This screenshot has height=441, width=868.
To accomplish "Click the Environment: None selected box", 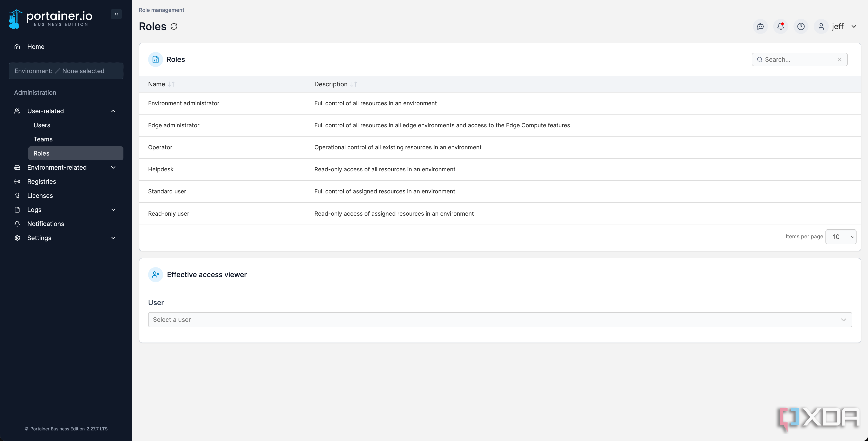I will pyautogui.click(x=66, y=71).
